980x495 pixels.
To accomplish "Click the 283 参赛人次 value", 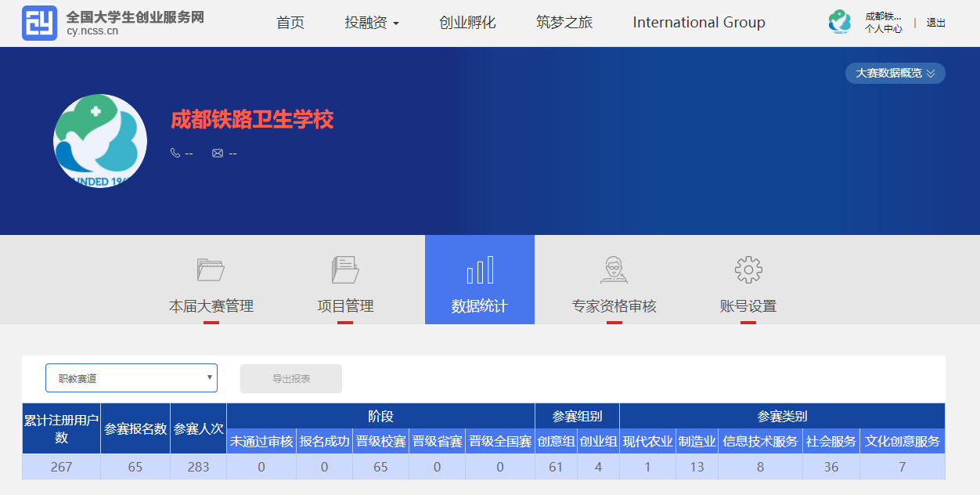I will pyautogui.click(x=199, y=467).
